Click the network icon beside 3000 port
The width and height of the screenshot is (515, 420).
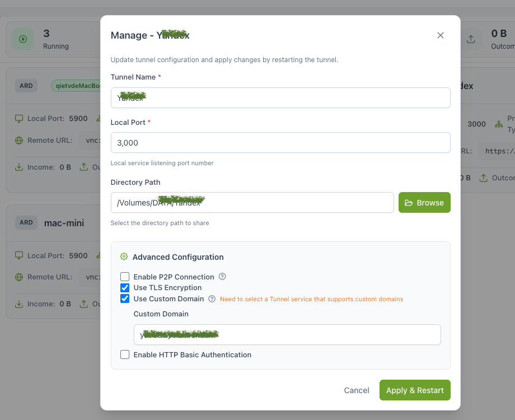[x=499, y=124]
